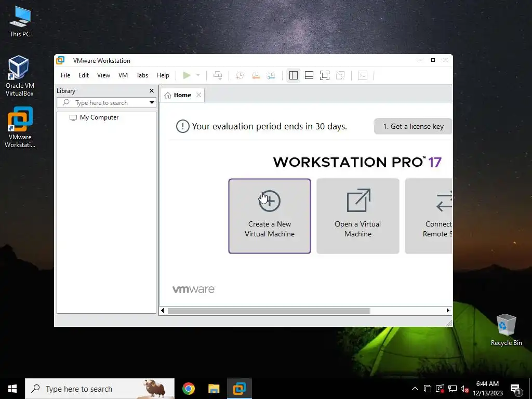The height and width of the screenshot is (399, 532).
Task: Open the Snapshot Manager toolbar icon
Action: (x=271, y=75)
